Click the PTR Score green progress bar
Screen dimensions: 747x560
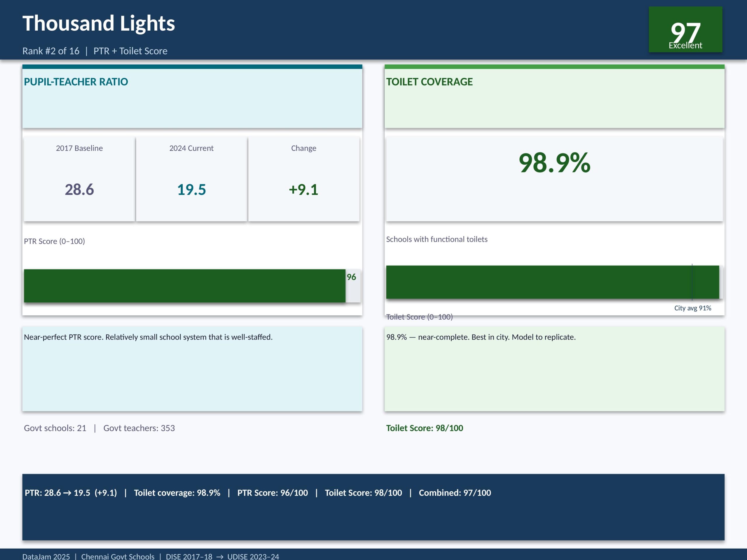click(184, 286)
